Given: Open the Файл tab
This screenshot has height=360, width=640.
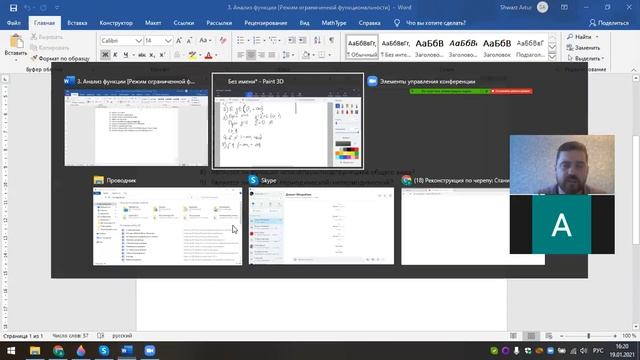Looking at the screenshot, I should click(13, 23).
